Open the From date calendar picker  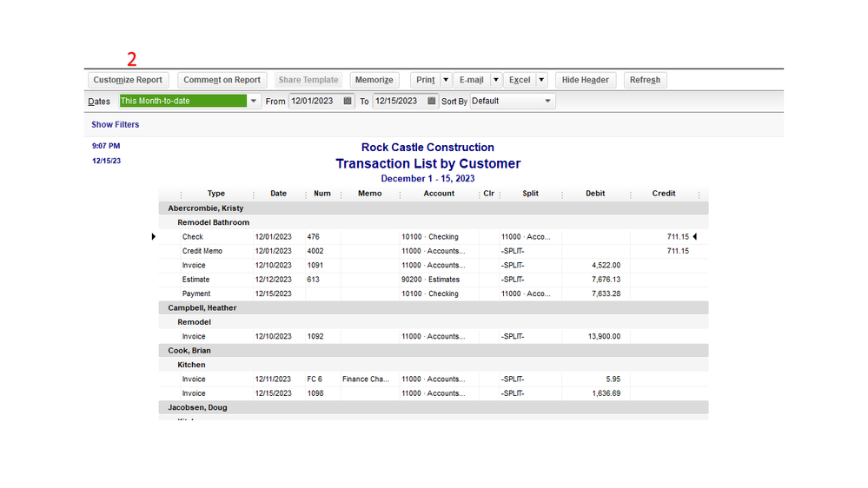(x=347, y=101)
